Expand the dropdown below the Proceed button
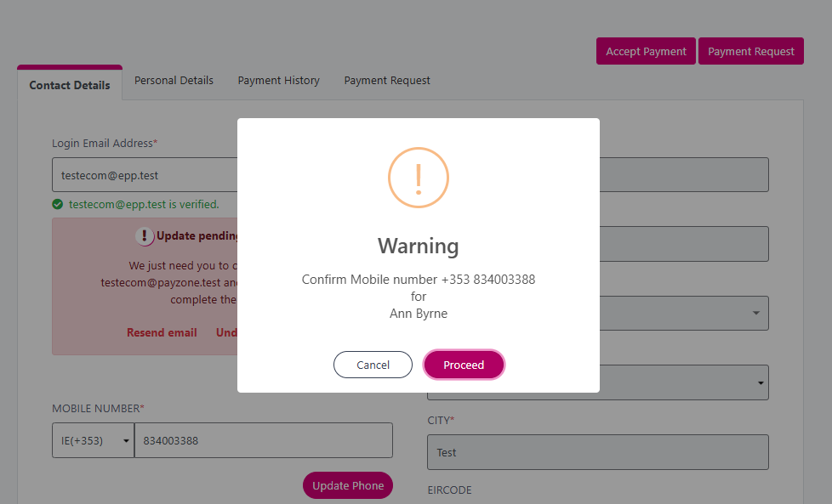This screenshot has height=504, width=832. point(761,382)
